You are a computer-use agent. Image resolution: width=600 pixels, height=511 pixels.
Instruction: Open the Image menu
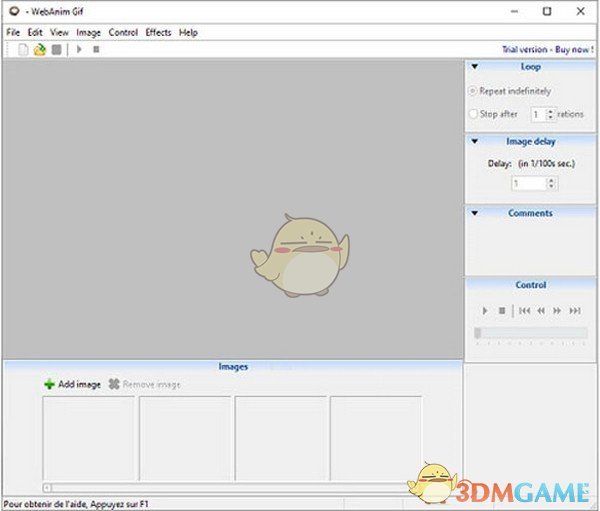(89, 32)
